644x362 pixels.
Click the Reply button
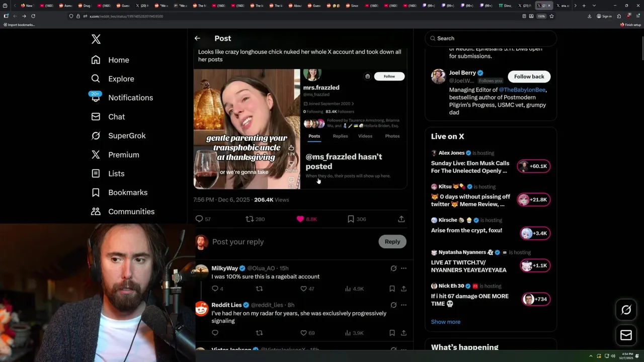tap(392, 241)
